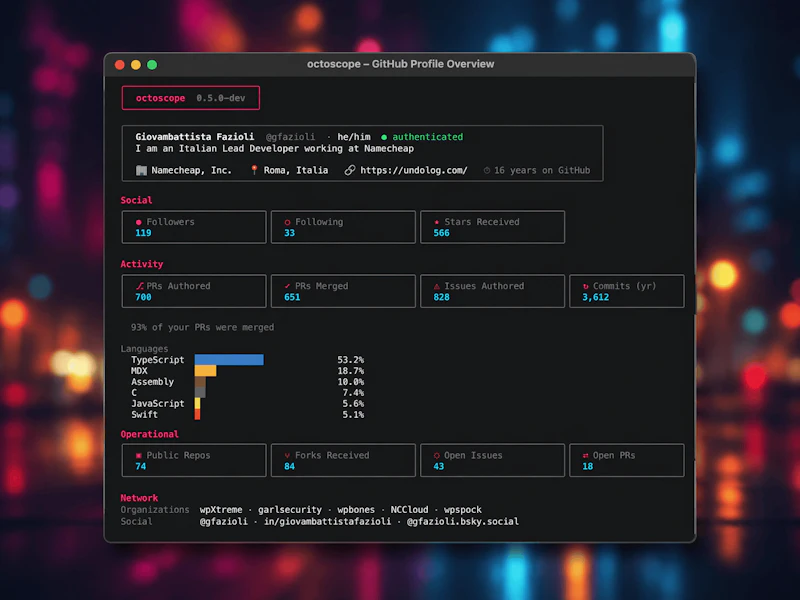Click the garlsecurity organization name
The image size is (800, 600).
[290, 510]
